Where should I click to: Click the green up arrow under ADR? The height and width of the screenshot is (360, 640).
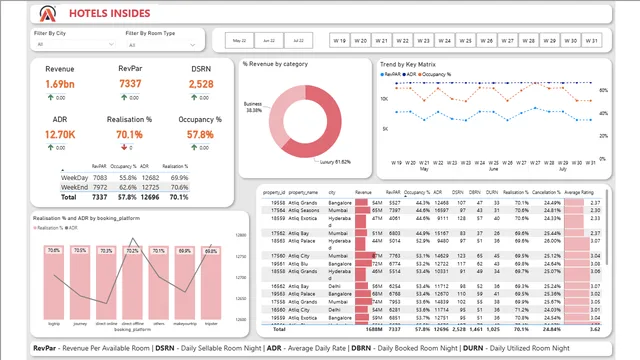51,147
